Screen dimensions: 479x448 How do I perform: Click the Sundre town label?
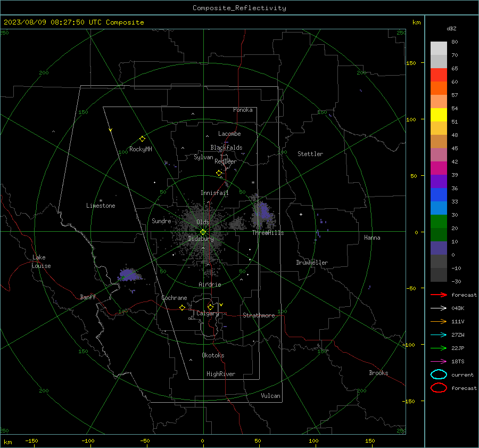161,221
